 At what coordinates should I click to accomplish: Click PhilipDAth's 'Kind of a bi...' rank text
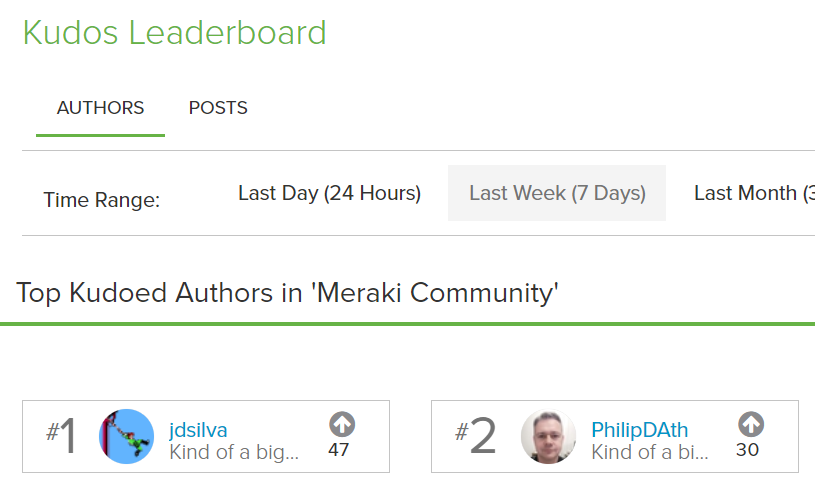click(x=650, y=452)
